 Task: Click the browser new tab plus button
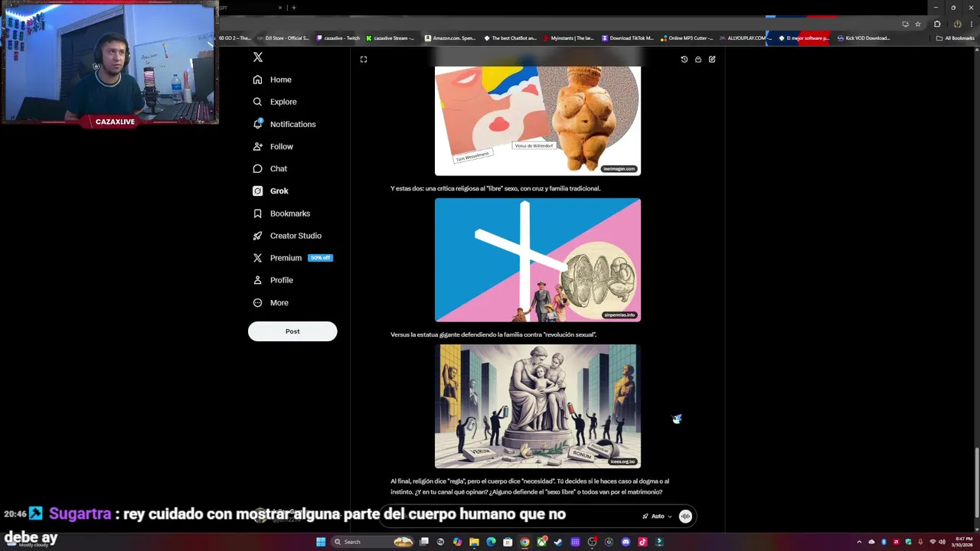293,8
